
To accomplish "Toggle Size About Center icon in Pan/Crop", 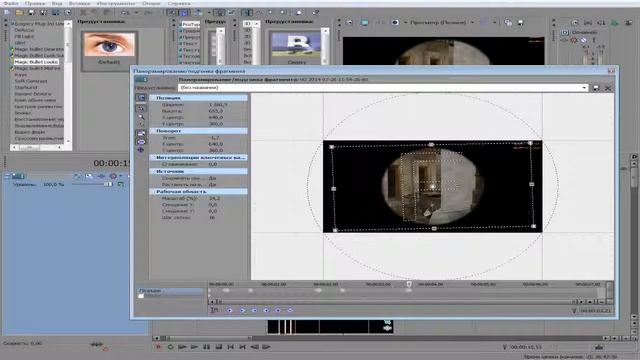I will pos(141,142).
